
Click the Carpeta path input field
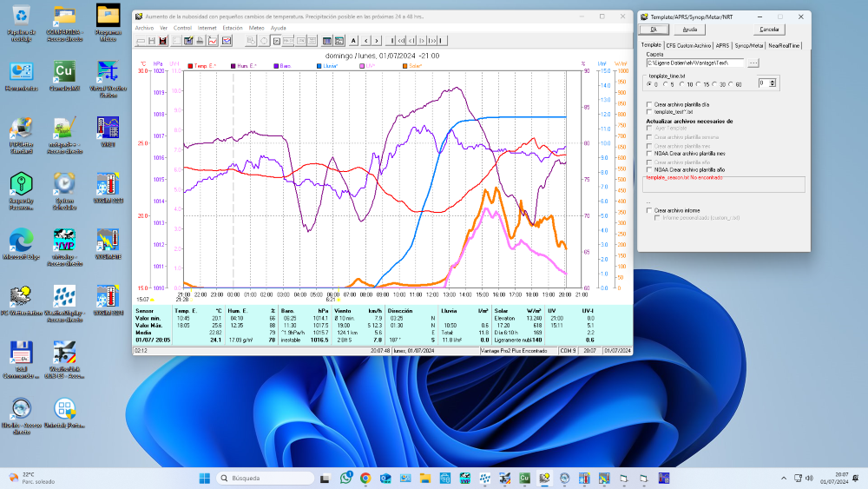694,63
